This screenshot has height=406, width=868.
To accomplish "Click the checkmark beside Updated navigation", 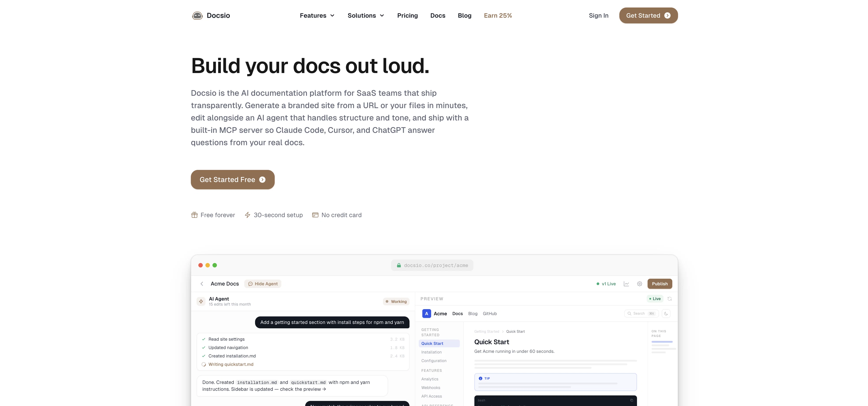I will [x=203, y=348].
